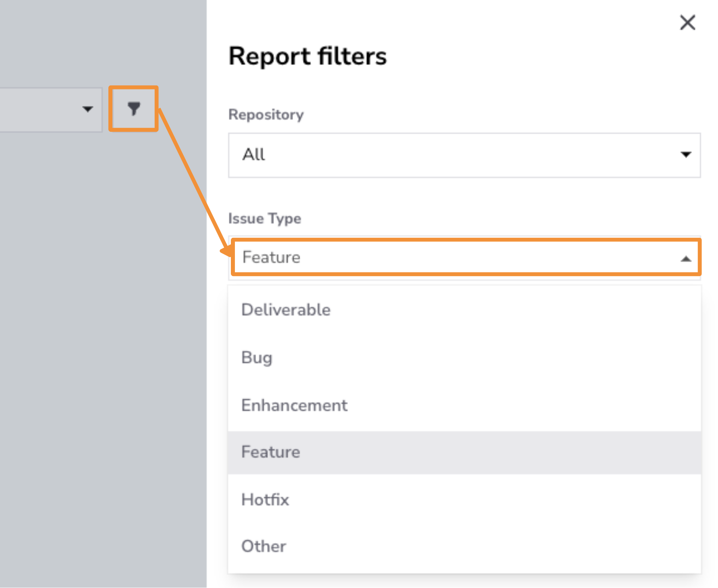Choose Enhancement issue type option
The image size is (718, 588).
(x=464, y=405)
